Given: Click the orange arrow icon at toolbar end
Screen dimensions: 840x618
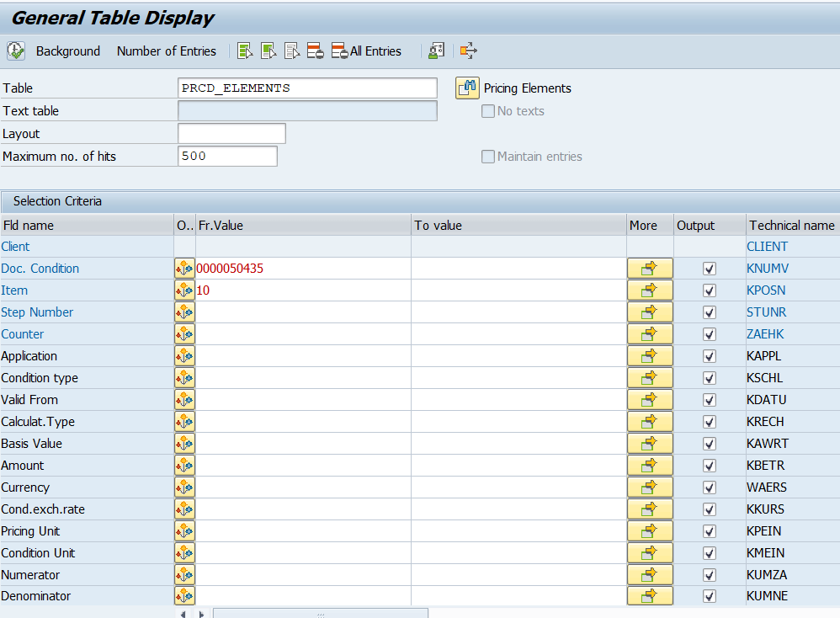Looking at the screenshot, I should (469, 51).
